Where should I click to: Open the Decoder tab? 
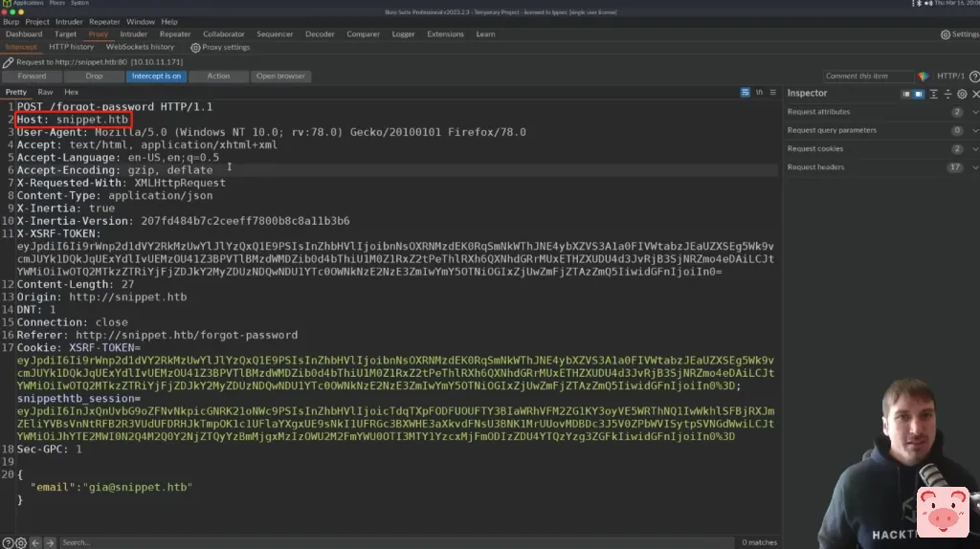(x=320, y=34)
